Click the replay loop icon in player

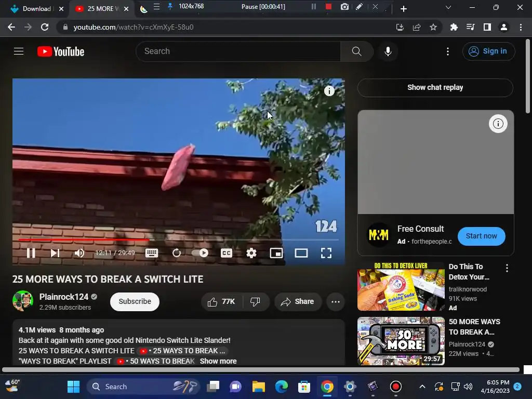tap(177, 253)
